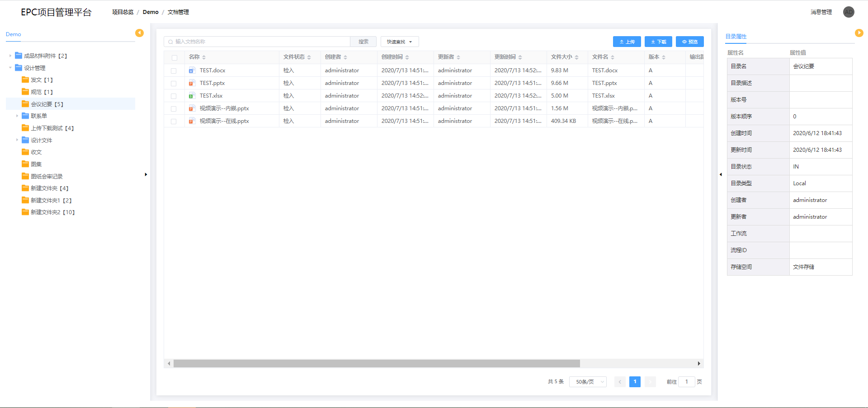868x408 pixels.
Task: Click the 上传 upload button
Action: (x=627, y=42)
